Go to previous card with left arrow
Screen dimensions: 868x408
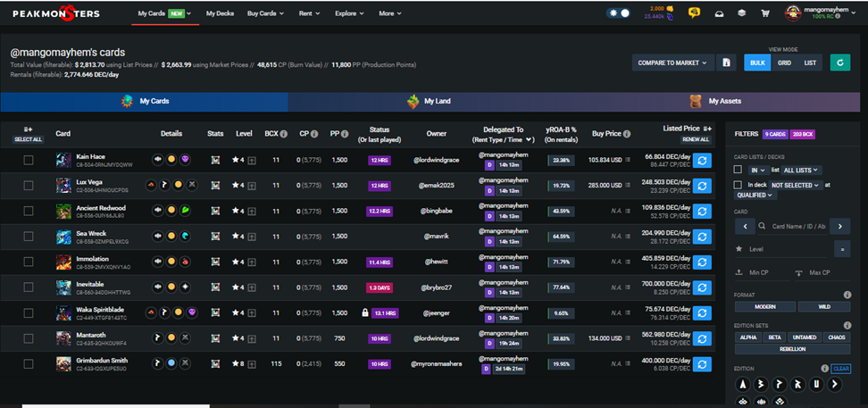point(745,226)
